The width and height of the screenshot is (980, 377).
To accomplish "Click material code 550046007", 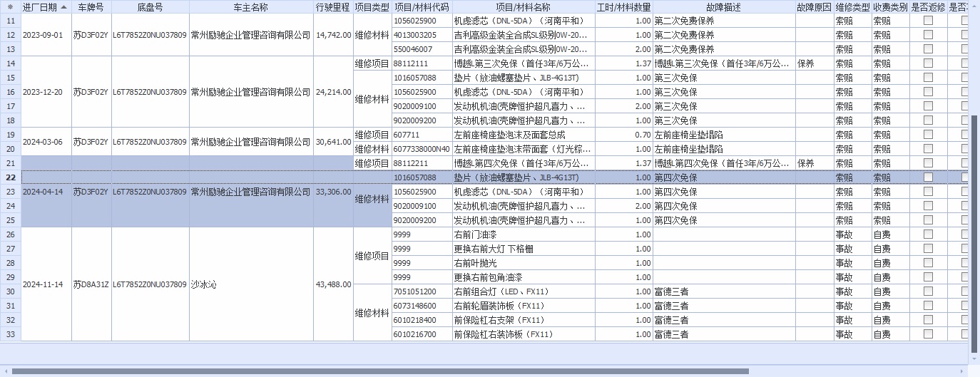I will tap(413, 49).
